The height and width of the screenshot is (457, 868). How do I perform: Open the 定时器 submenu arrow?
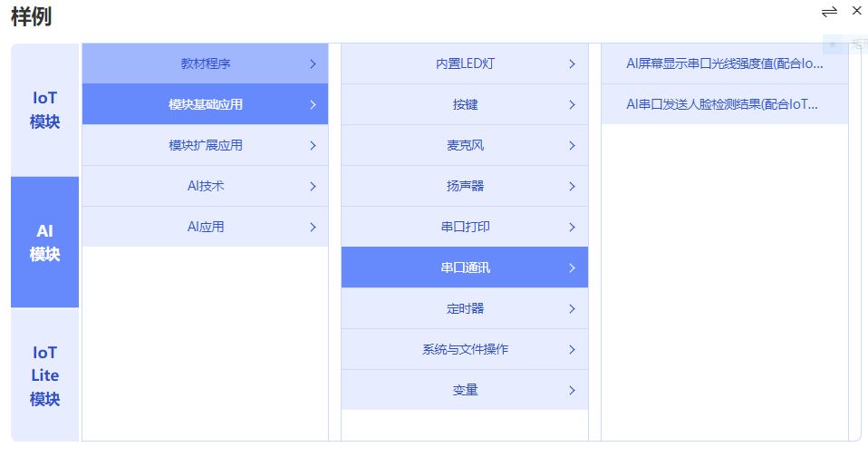point(572,309)
